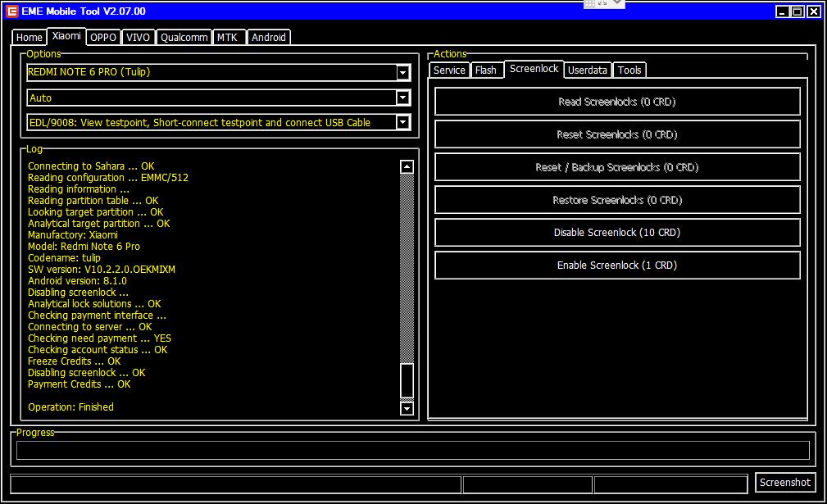
Task: Click Reset / Backup Screenlocks button
Action: click(617, 167)
